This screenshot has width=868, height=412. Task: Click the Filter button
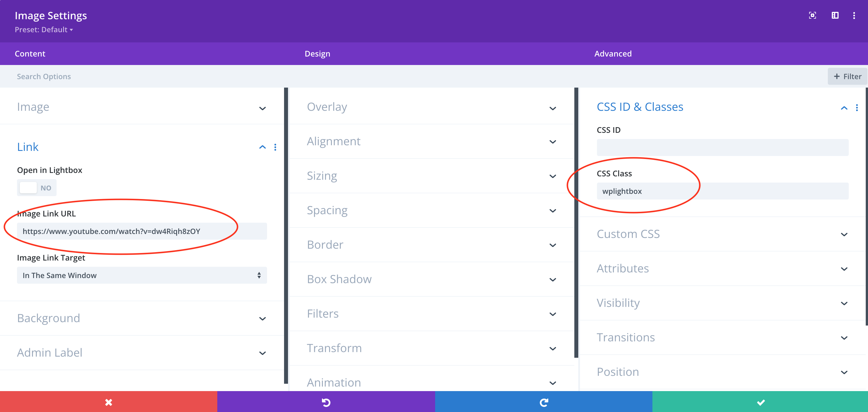(x=847, y=76)
